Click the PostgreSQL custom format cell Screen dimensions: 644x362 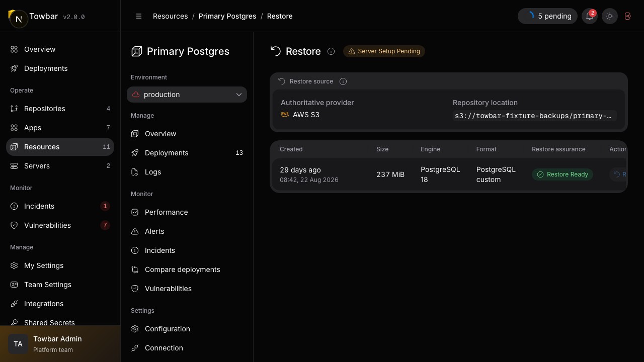(496, 174)
